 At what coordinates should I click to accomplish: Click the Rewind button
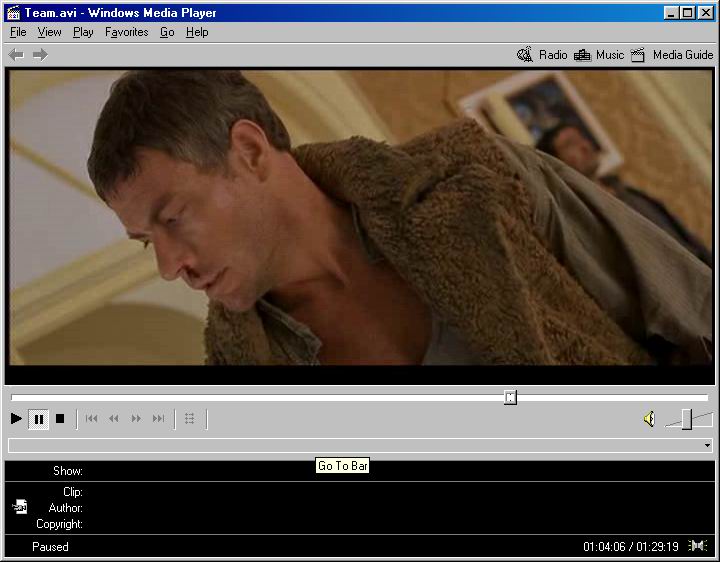pos(114,419)
